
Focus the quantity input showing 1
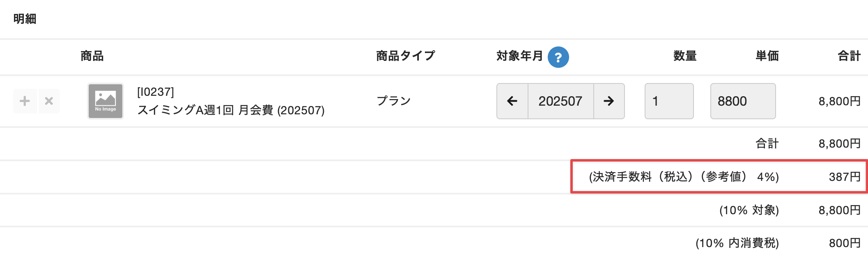(669, 101)
